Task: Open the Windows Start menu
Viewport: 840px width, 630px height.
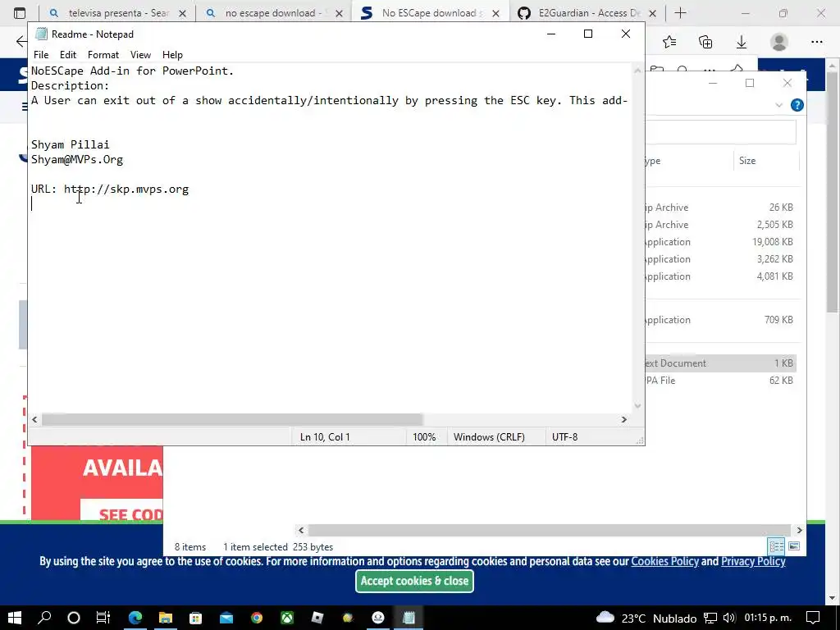Action: [15, 618]
